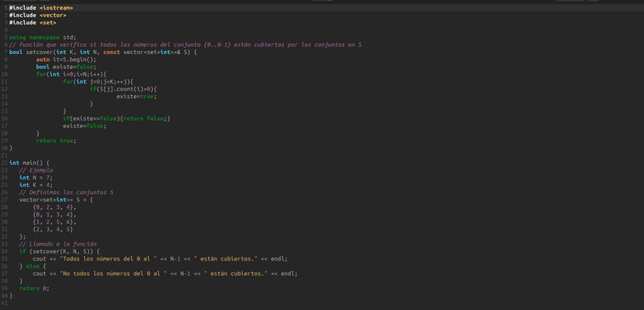
Task: Click the 'S[j].count(i)>0' condition
Action: (131, 89)
